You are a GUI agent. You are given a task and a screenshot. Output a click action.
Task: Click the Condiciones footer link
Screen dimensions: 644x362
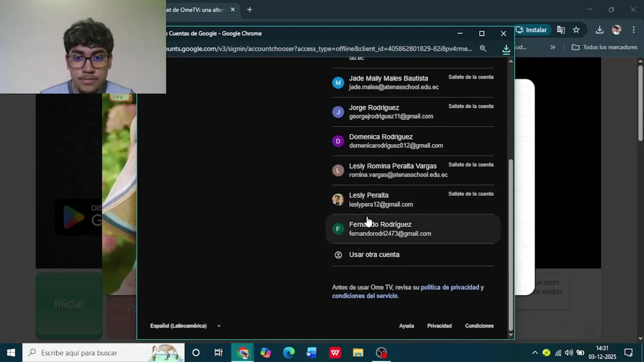click(x=479, y=326)
